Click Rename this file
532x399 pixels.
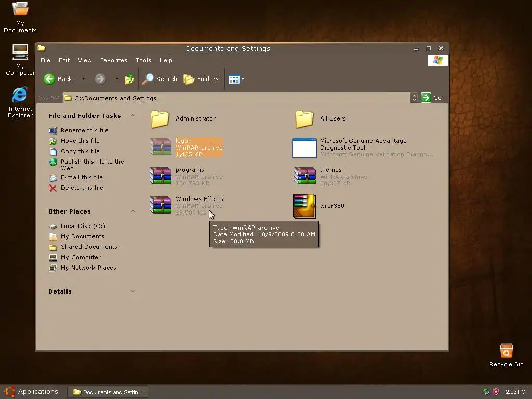coord(85,130)
